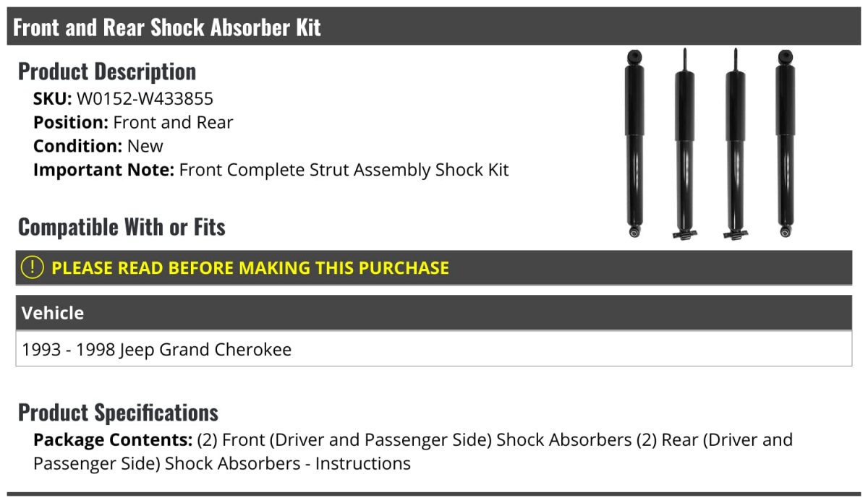Image resolution: width=868 pixels, height=503 pixels.
Task: Click the leftmost shock absorber image
Action: coord(634,143)
